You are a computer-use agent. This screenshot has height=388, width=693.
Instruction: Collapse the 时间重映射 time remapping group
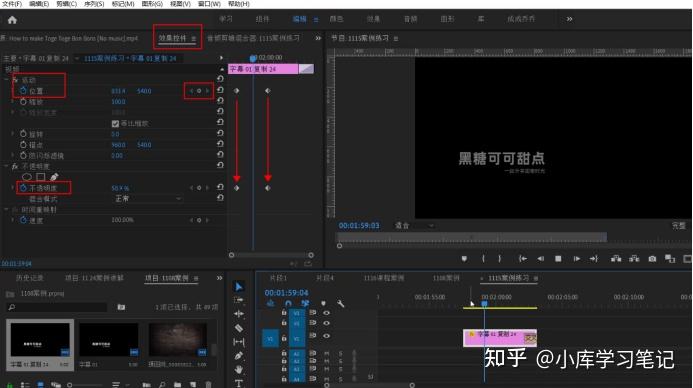[6, 209]
